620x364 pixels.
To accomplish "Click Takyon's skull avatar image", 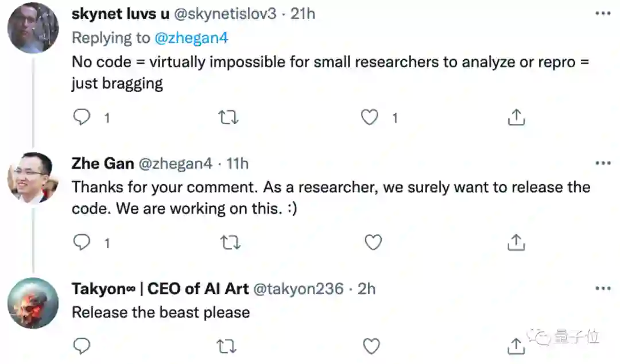I will [33, 303].
